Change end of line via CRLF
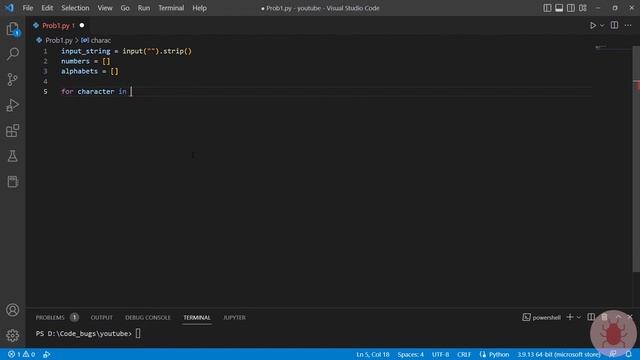The image size is (640, 360). 464,354
